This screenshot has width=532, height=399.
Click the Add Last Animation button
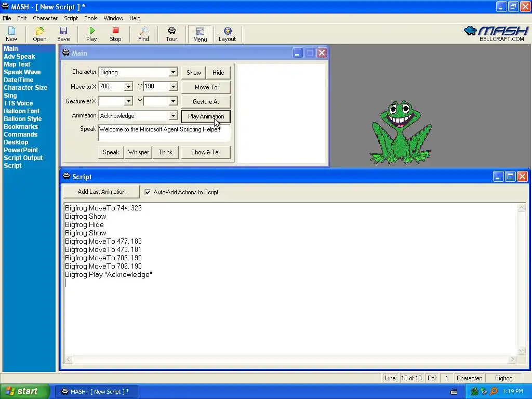[x=101, y=192]
